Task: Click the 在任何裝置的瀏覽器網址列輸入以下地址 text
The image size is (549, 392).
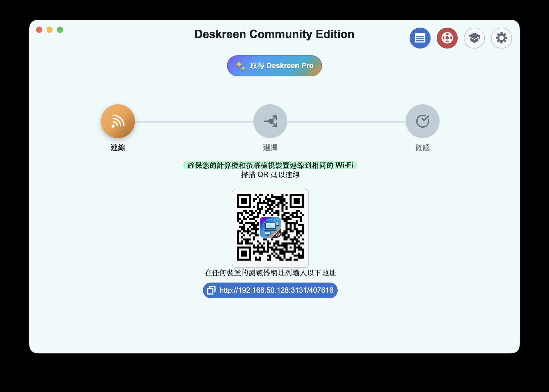Action: click(270, 273)
